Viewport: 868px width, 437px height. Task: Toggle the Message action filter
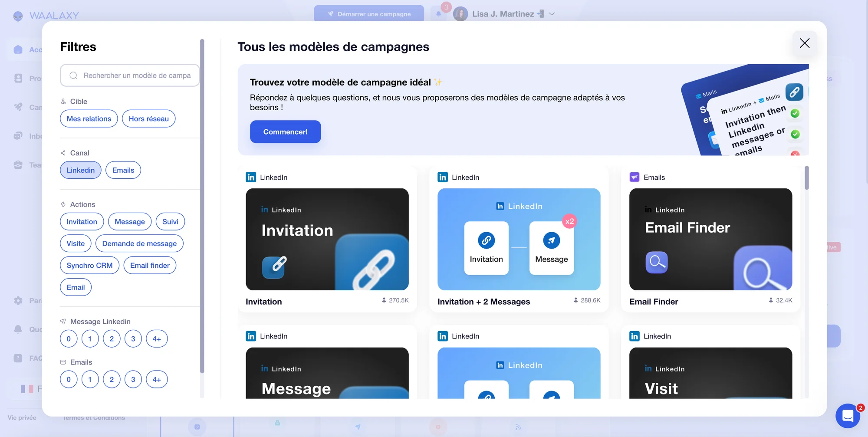pos(130,222)
